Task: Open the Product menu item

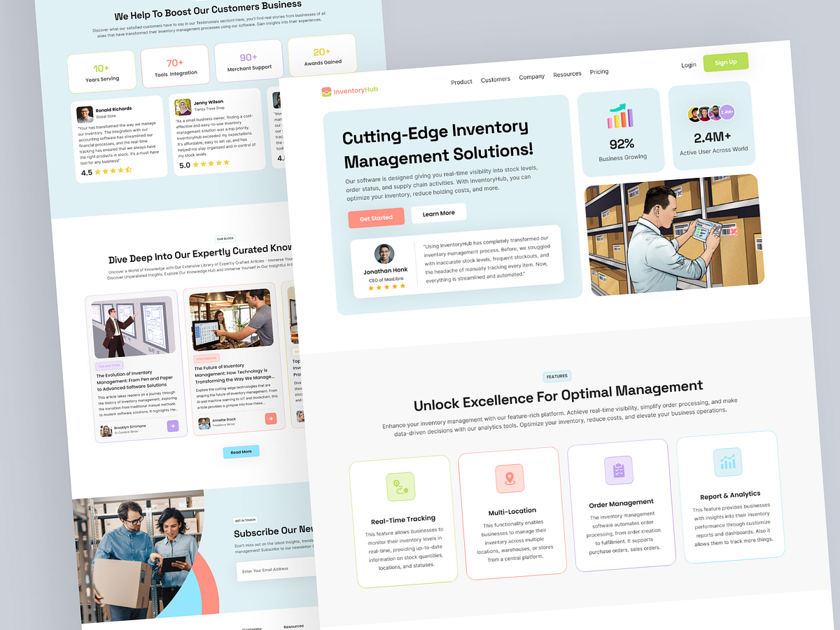Action: (x=461, y=82)
